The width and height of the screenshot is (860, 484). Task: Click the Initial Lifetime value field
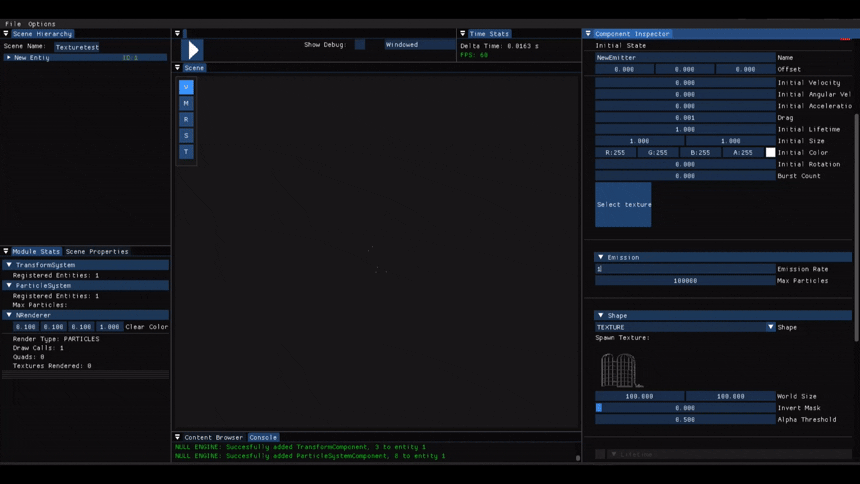click(x=686, y=130)
